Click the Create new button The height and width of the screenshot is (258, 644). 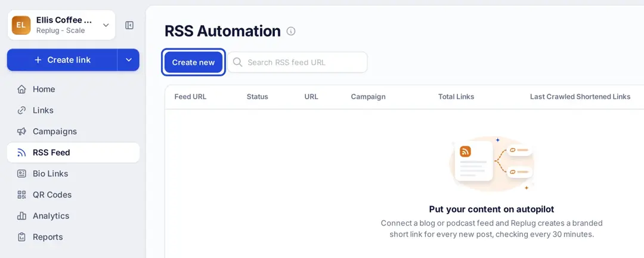click(193, 62)
